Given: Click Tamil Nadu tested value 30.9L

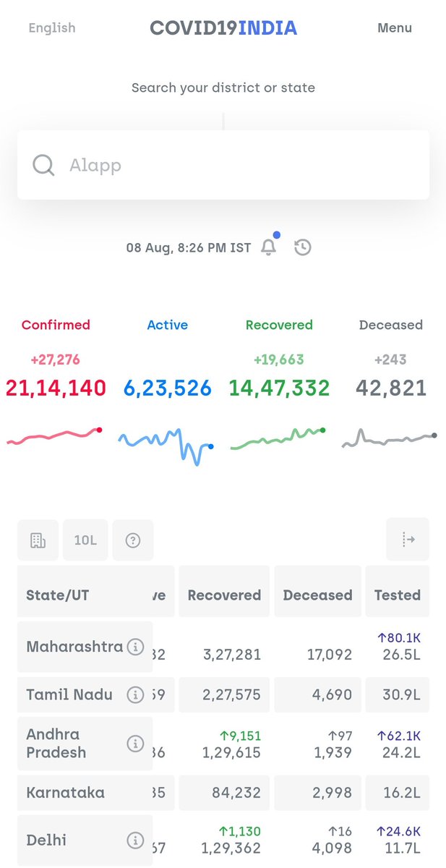Looking at the screenshot, I should (x=403, y=695).
